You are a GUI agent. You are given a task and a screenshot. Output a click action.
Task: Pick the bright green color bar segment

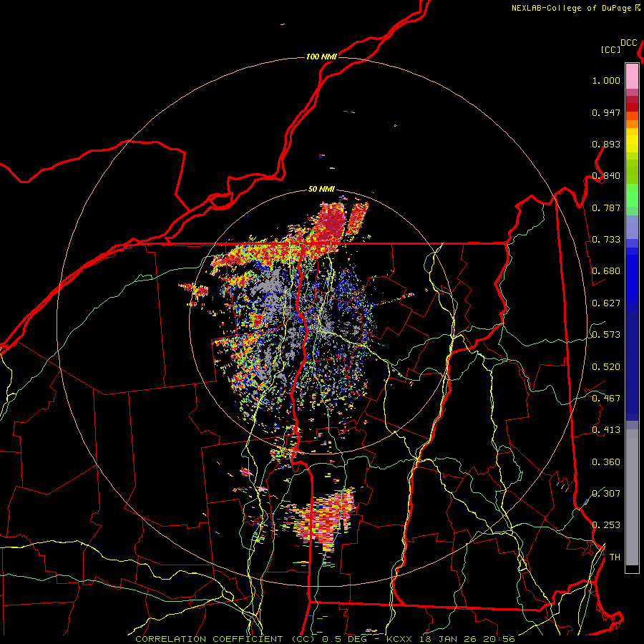click(x=632, y=195)
